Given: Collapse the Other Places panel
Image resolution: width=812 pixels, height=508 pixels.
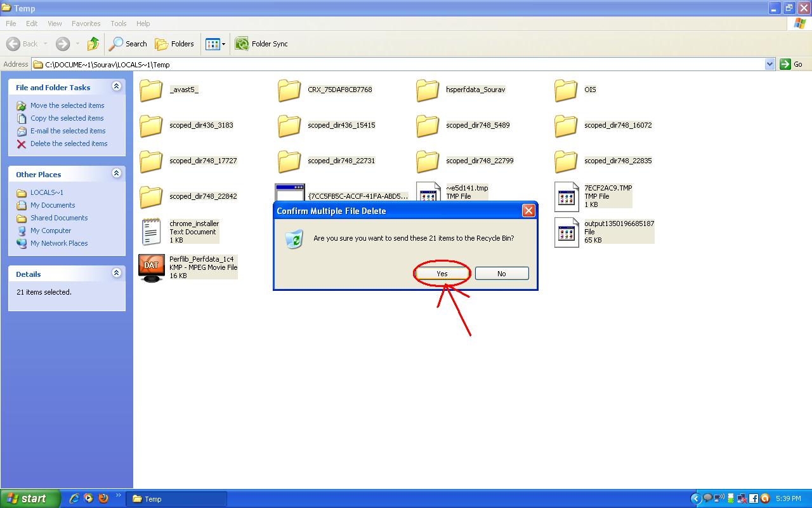Looking at the screenshot, I should (116, 173).
